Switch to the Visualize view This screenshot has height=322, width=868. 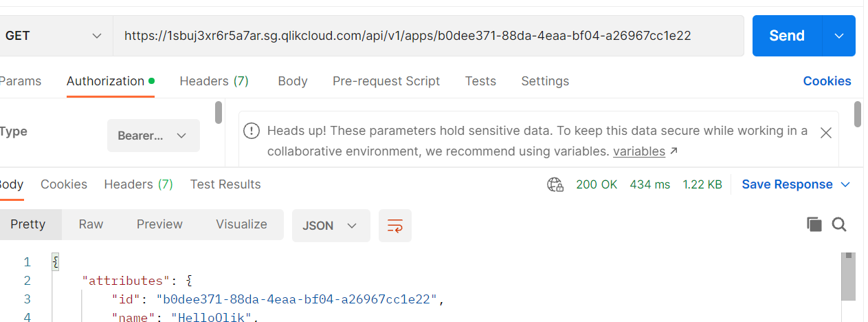(x=241, y=224)
